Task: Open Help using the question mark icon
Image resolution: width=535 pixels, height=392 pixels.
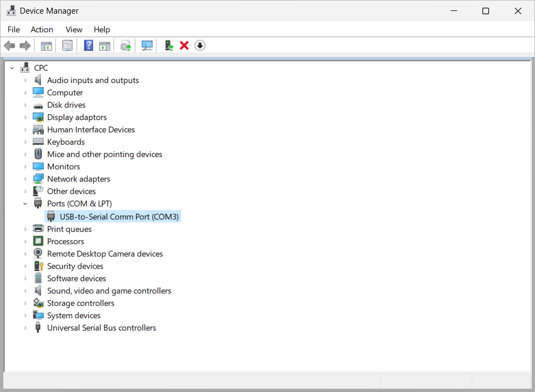Action: [x=88, y=45]
